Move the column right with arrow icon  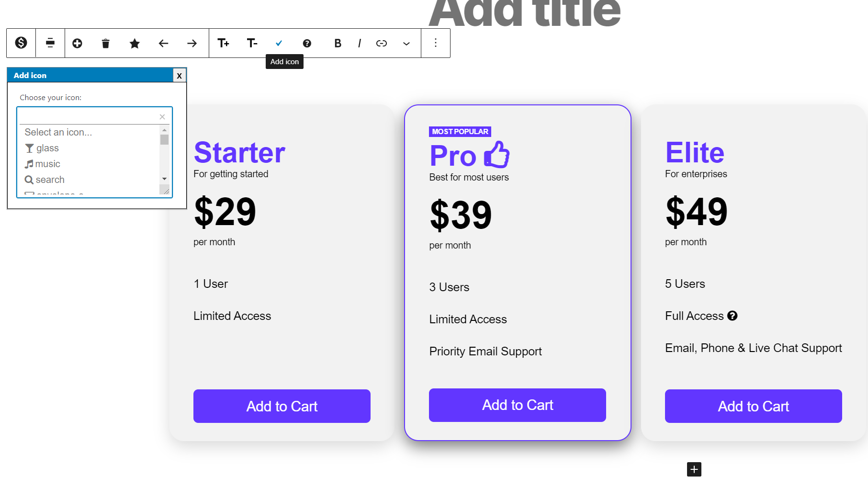192,43
